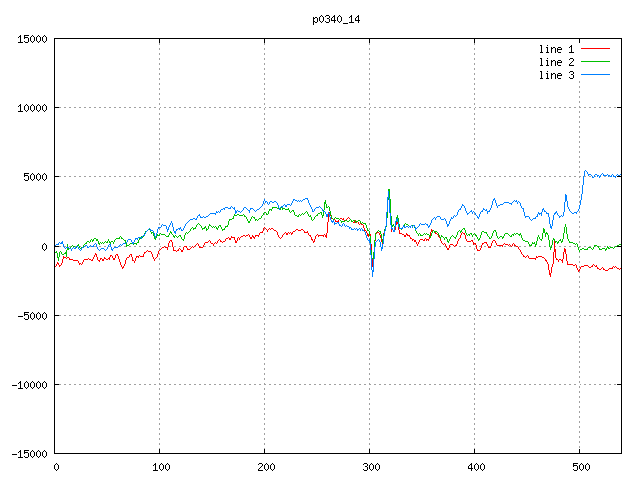The height and width of the screenshot is (480, 640).
Task: Click the y-axis label -15000
Action: [29, 454]
